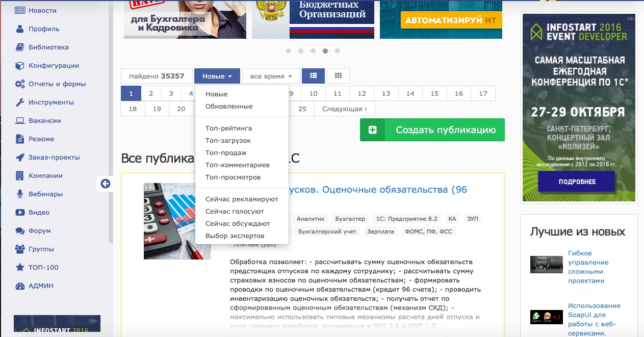Open Гибкое управление сложными проектами link
Screen dimensions: 644x337
(x=588, y=267)
